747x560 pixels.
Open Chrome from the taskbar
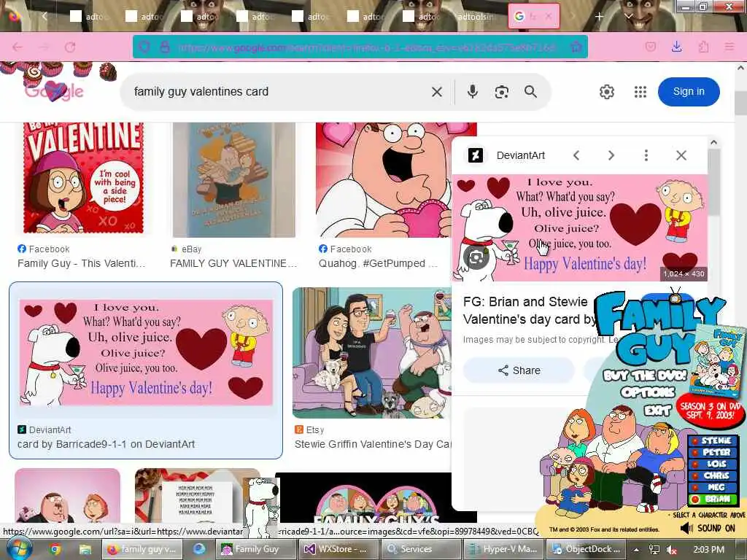click(55, 549)
